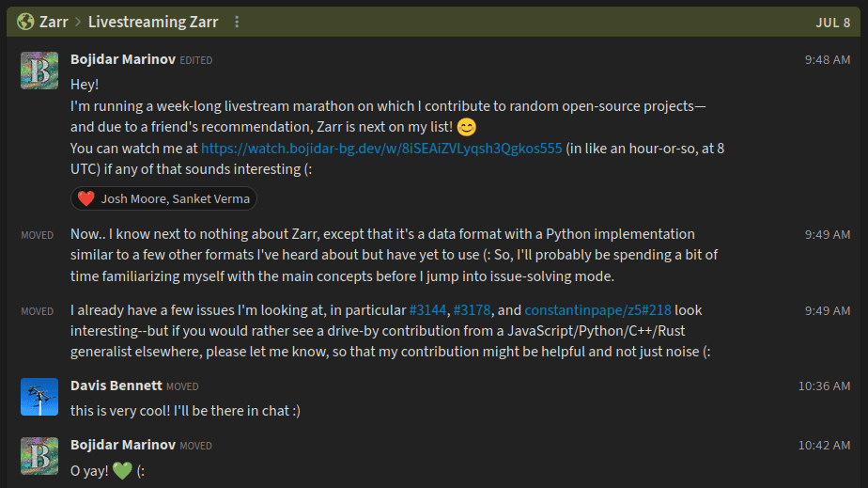
Task: Click the globe icon beside Zarr stream
Action: click(25, 22)
